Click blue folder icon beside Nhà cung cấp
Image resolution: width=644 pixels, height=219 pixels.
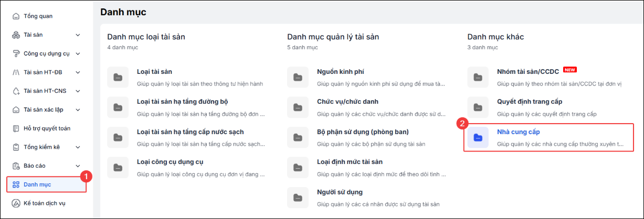478,137
